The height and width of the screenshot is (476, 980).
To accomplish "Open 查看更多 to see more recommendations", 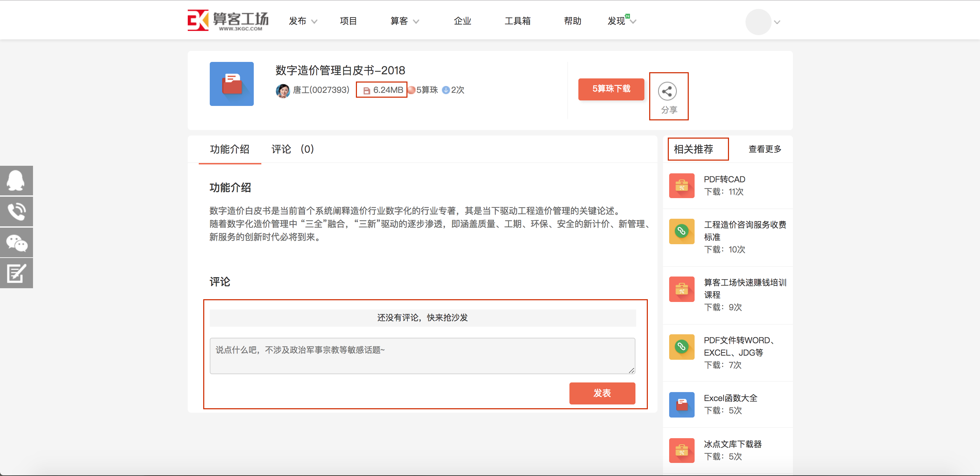I will click(x=764, y=149).
